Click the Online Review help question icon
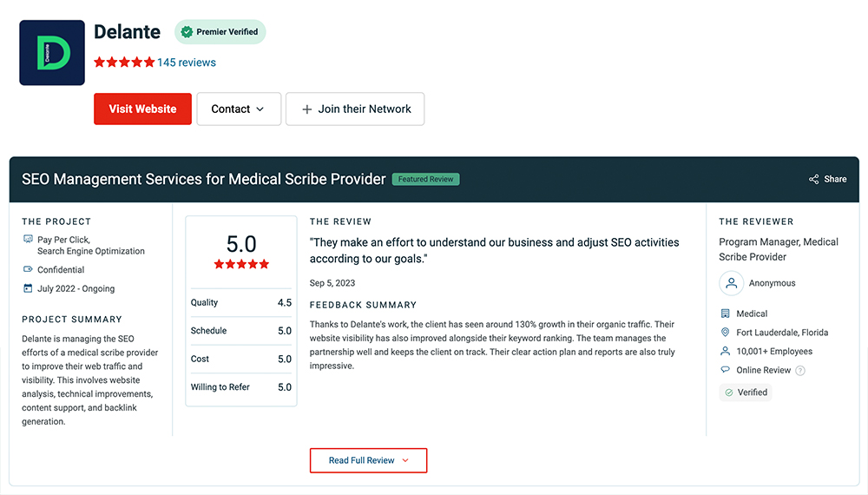Image resolution: width=868 pixels, height=495 pixels. (800, 371)
